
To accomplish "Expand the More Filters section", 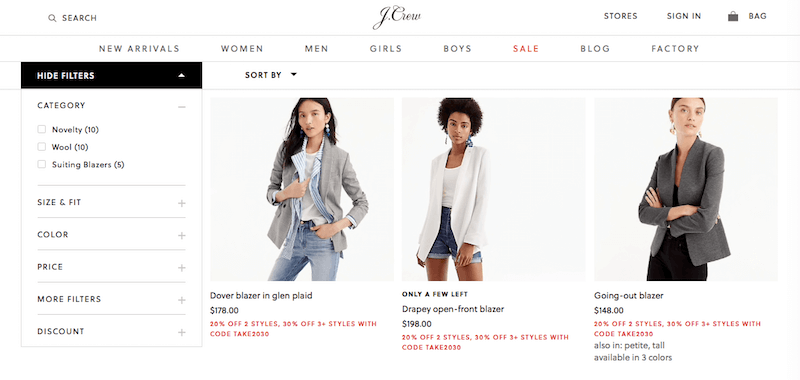I will tap(111, 299).
